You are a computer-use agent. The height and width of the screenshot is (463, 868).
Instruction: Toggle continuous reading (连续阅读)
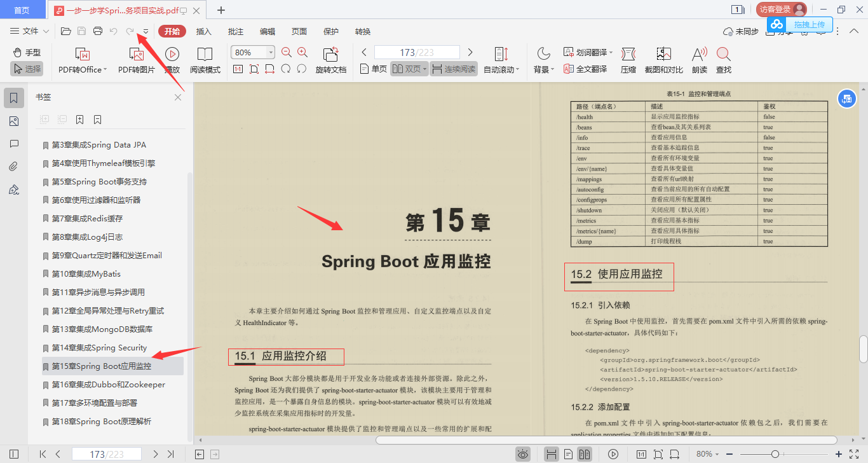[x=454, y=69]
